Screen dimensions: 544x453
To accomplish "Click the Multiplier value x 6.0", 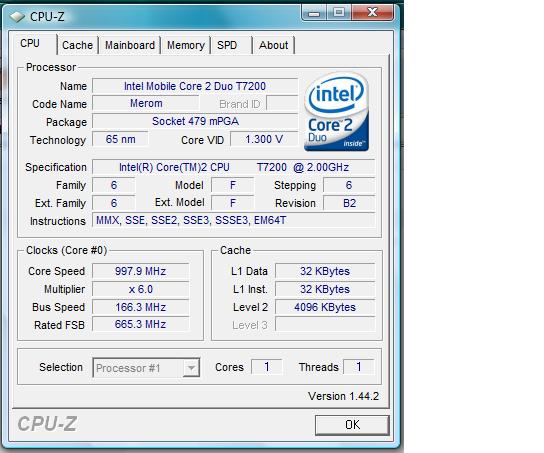I will point(141,289).
